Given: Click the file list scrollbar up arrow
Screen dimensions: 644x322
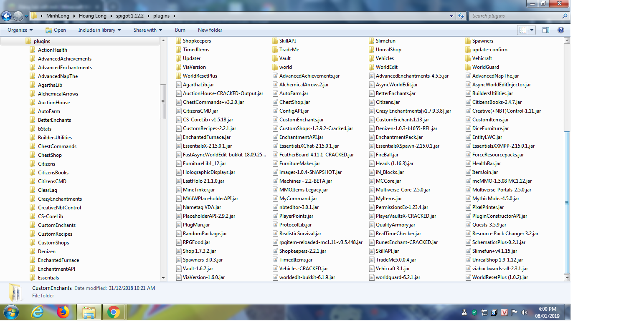Looking at the screenshot, I should point(567,40).
